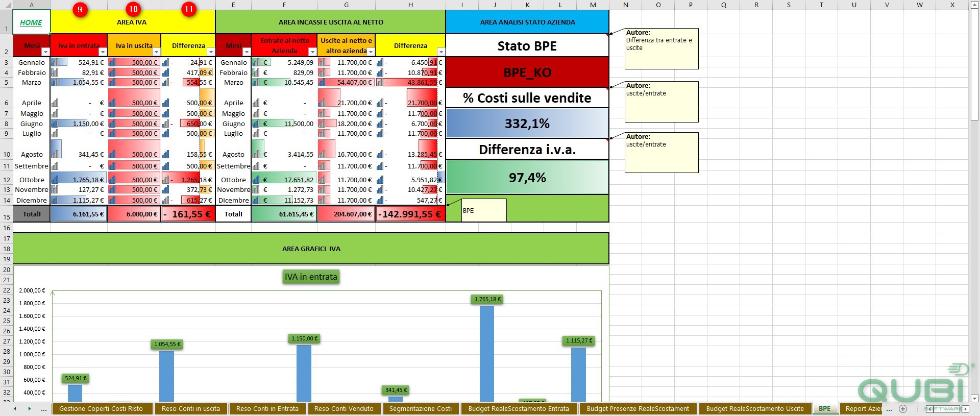Click vertical scrollbar down arrow
Viewport: 980px width, 416px height.
click(x=974, y=398)
